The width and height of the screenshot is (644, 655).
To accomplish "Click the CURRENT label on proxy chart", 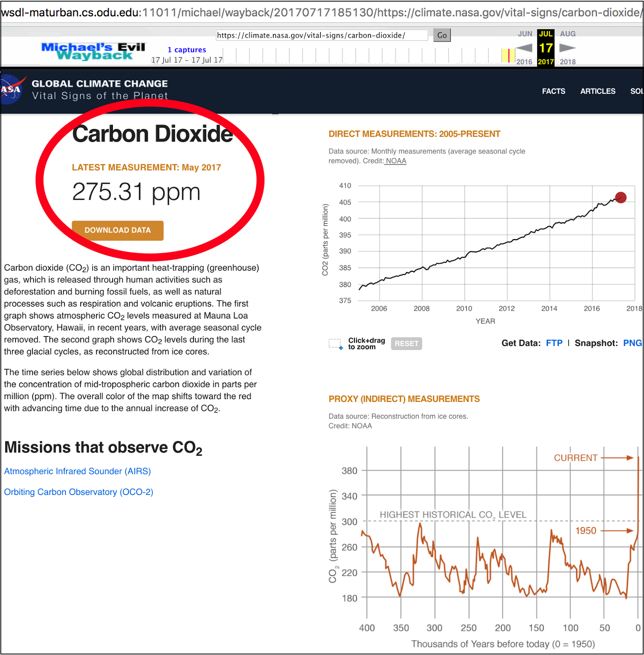I will [576, 458].
